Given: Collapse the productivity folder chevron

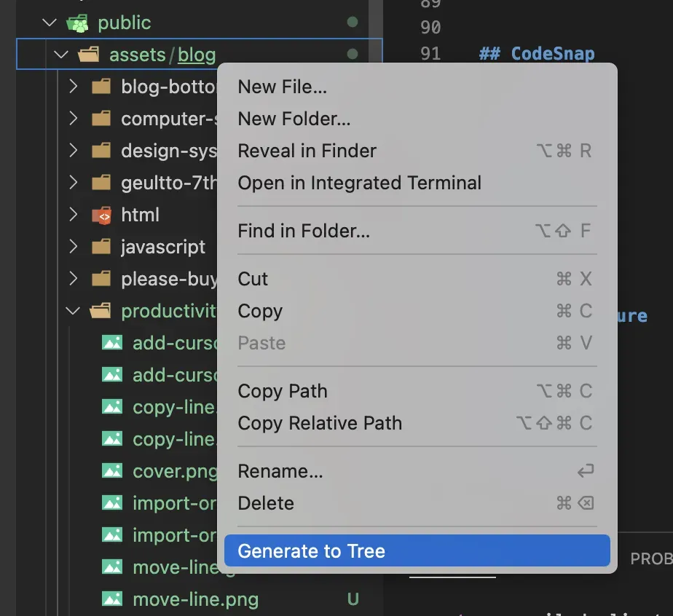Looking at the screenshot, I should point(72,310).
